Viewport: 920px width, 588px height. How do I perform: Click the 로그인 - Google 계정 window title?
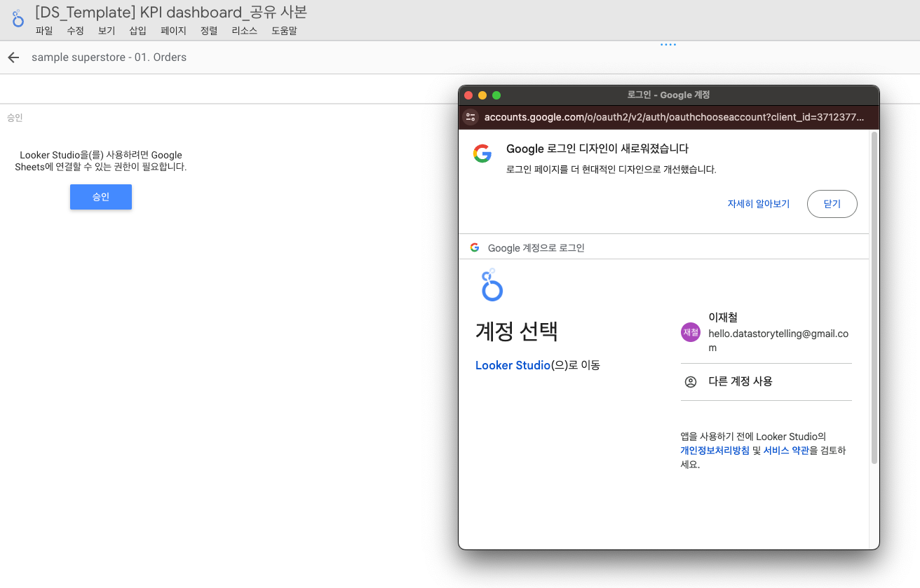(x=668, y=95)
